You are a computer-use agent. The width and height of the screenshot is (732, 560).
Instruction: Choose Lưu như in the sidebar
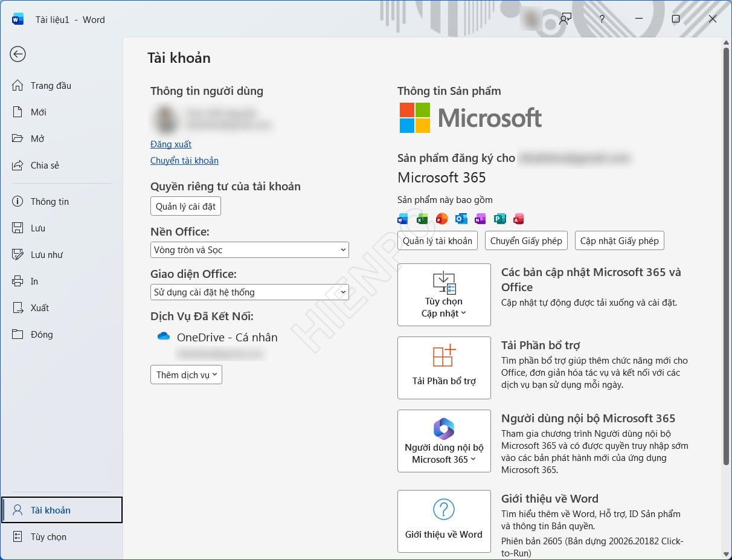pyautogui.click(x=61, y=254)
